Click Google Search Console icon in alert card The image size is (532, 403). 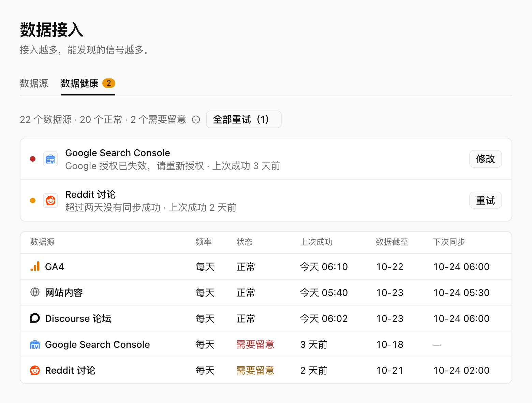pos(50,159)
